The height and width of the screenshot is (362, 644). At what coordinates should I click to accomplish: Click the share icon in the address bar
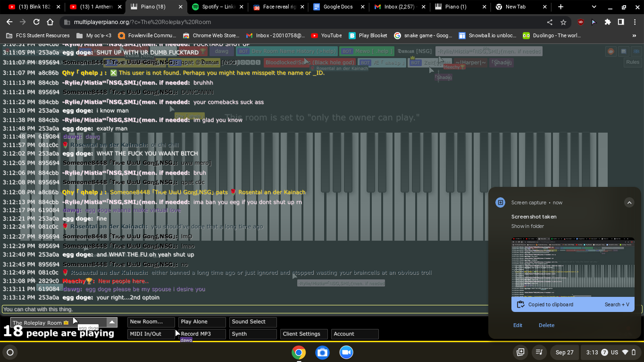550,22
